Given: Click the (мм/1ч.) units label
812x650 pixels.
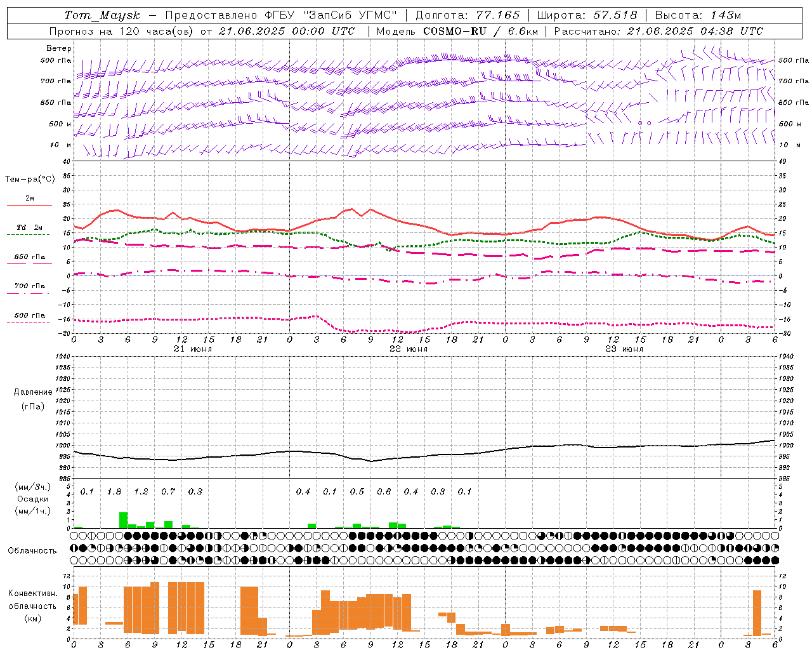Looking at the screenshot, I should point(32,511).
